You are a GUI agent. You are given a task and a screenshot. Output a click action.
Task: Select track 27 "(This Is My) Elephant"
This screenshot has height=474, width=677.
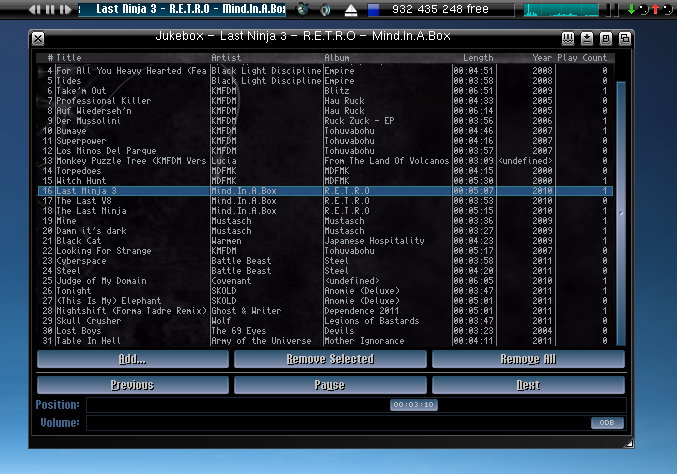325,300
